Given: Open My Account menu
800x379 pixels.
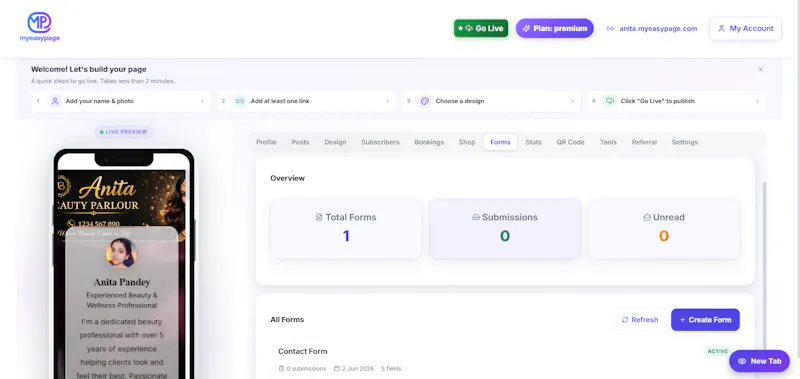Looking at the screenshot, I should coord(745,29).
